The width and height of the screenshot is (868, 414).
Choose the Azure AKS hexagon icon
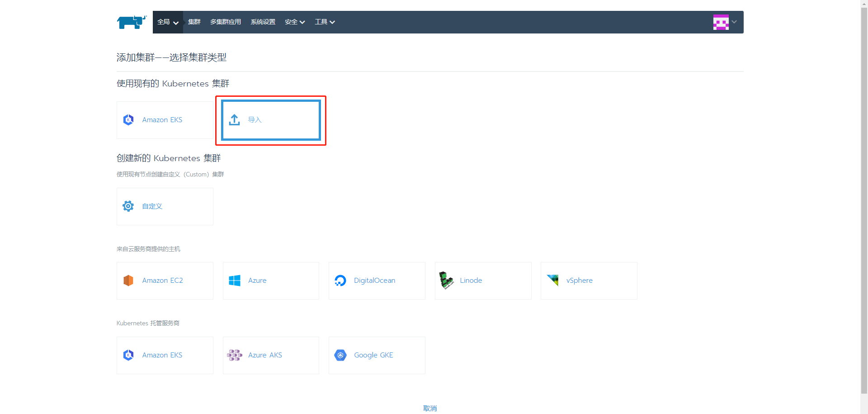tap(235, 355)
